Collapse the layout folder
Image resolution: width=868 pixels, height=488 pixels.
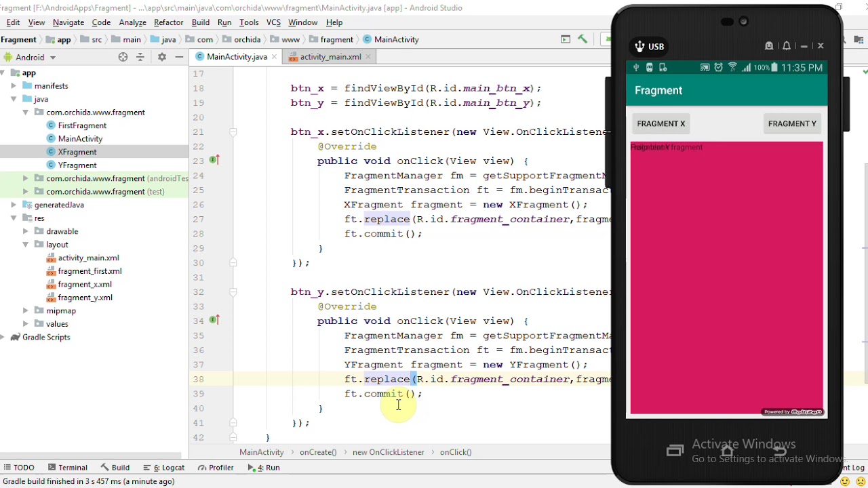click(x=25, y=245)
